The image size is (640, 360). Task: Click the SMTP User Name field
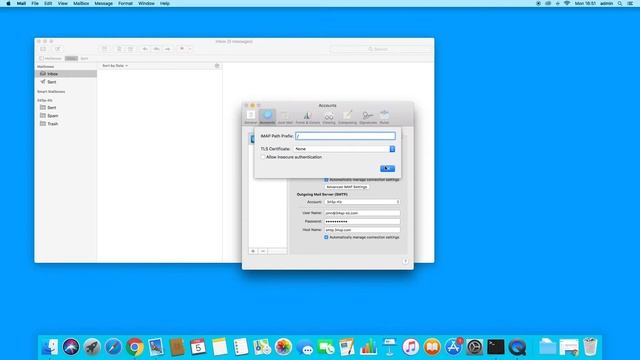[x=362, y=213]
